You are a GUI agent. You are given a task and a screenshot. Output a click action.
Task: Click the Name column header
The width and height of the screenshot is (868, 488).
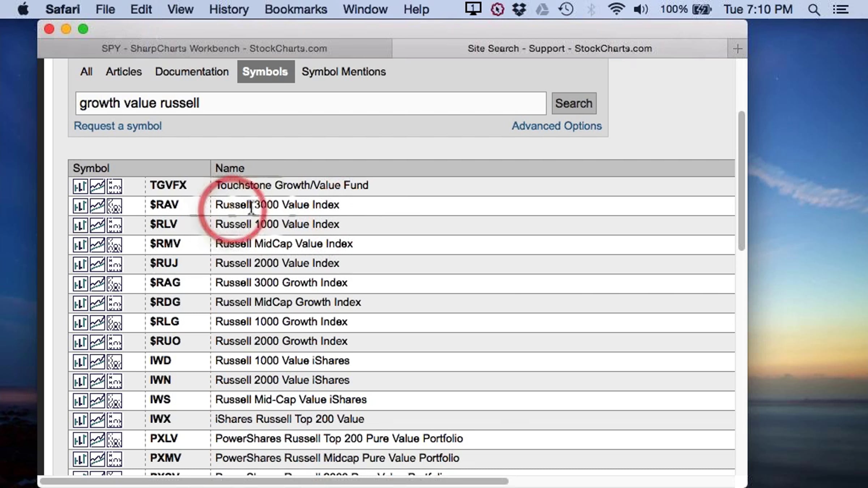pos(473,168)
